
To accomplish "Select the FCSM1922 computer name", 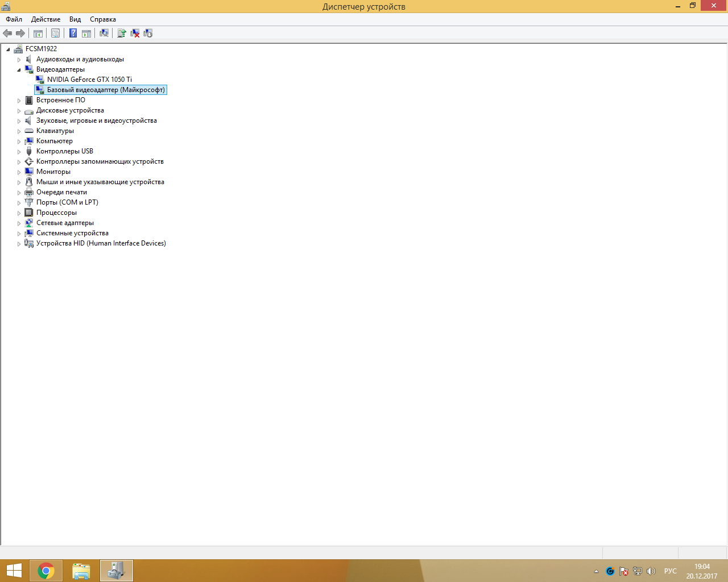I will [41, 49].
